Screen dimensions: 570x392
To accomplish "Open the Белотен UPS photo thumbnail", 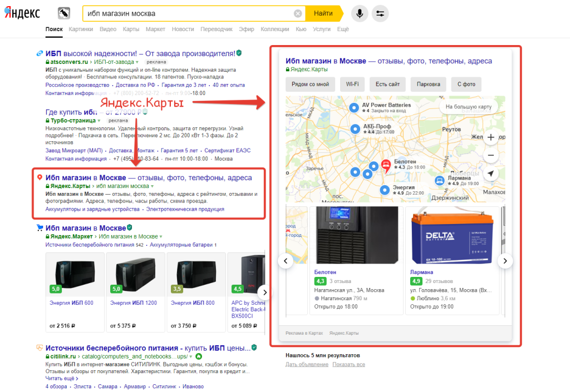I will coord(356,235).
